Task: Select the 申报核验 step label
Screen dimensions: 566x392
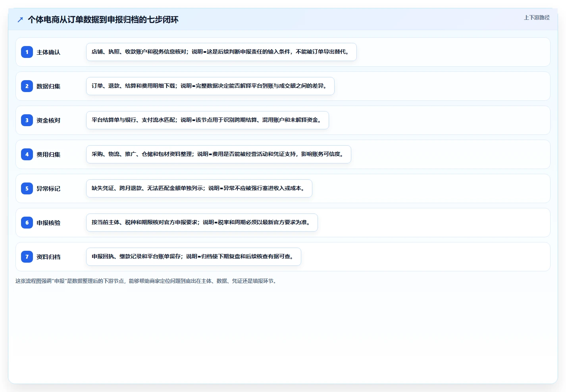Action: 48,223
